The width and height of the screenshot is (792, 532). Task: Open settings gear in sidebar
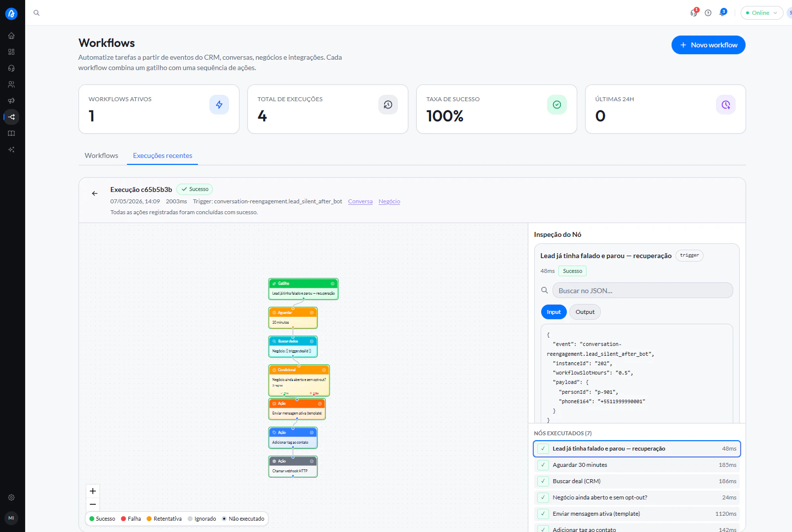(x=11, y=497)
